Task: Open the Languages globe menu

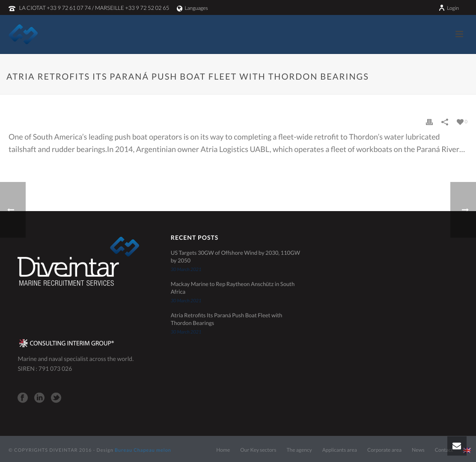Action: pos(192,8)
